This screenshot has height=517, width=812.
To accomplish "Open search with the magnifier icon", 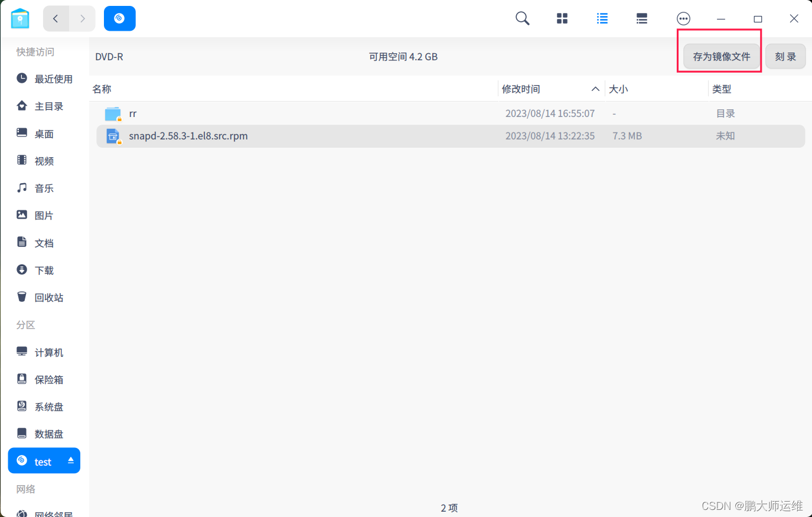I will 523,18.
